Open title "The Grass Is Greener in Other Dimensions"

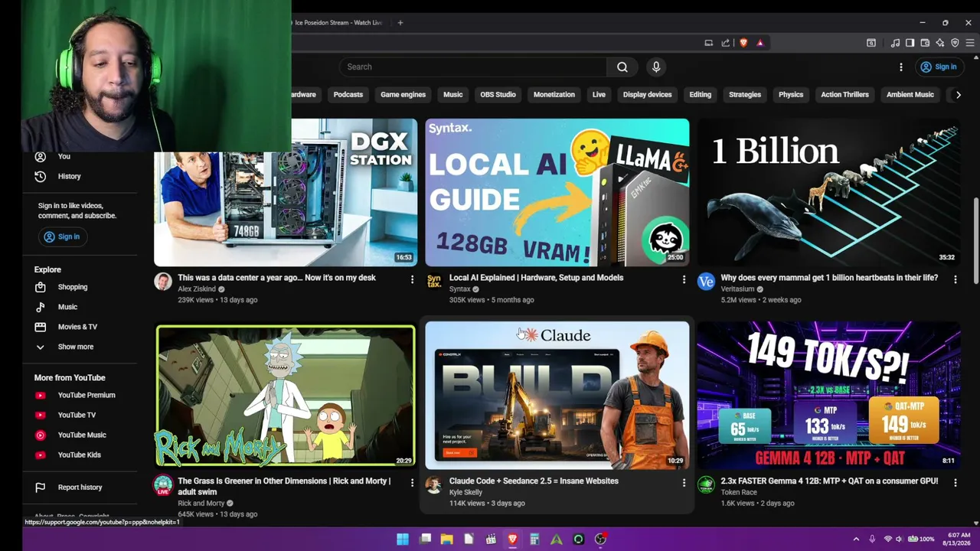tap(284, 486)
